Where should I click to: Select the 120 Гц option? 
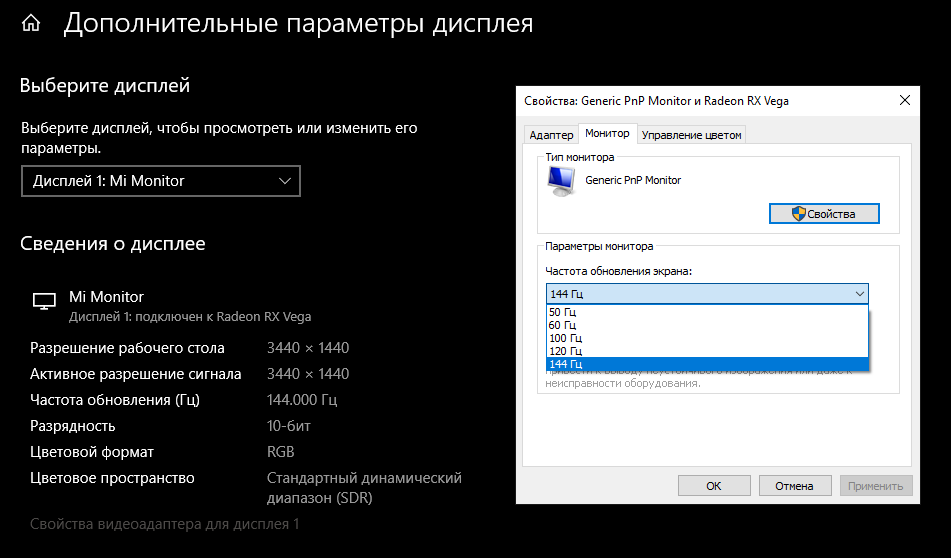[707, 351]
